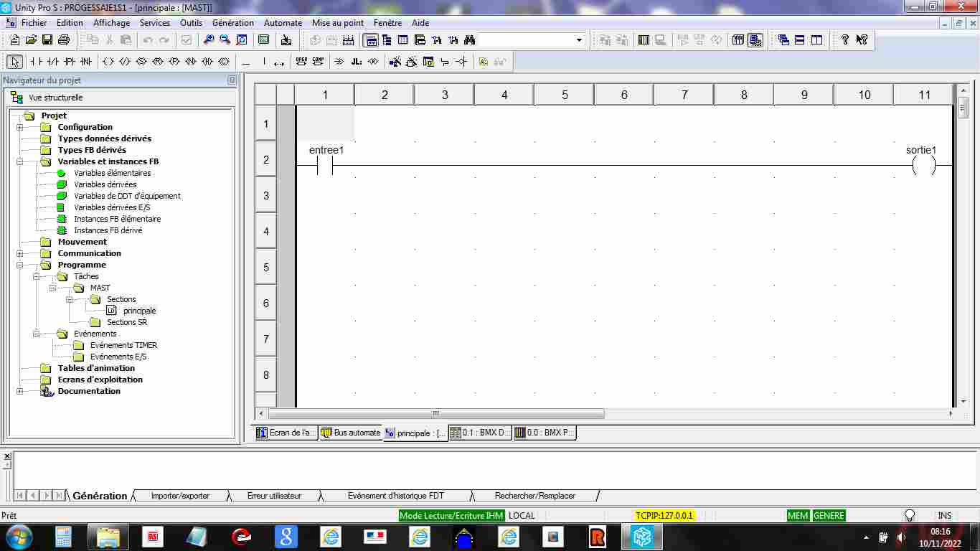Select the normally open contact tool
This screenshot has height=551, width=980.
click(x=34, y=62)
